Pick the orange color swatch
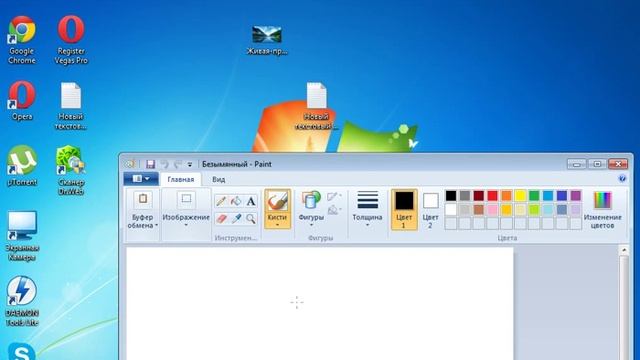Viewport: 640px width, 360px height. point(507,196)
